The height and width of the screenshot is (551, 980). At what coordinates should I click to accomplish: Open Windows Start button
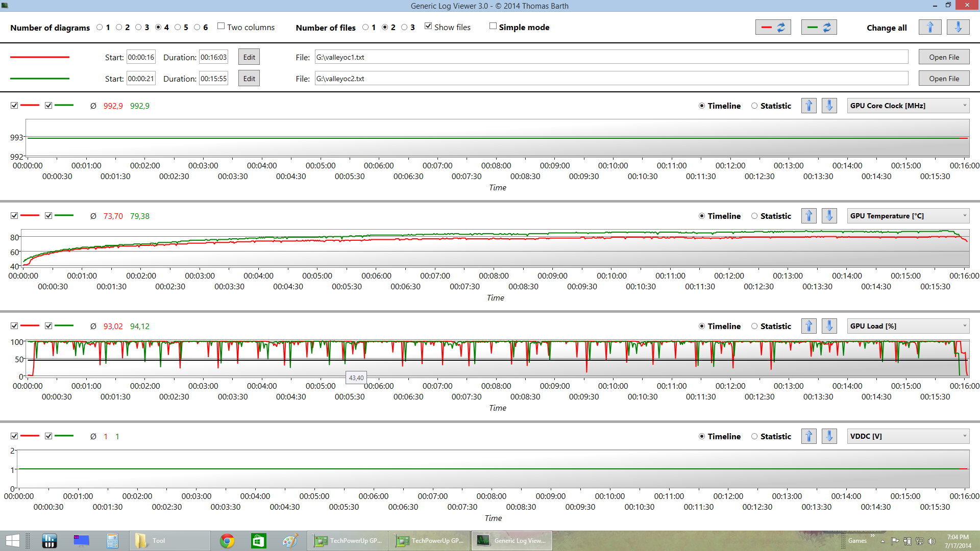point(12,541)
